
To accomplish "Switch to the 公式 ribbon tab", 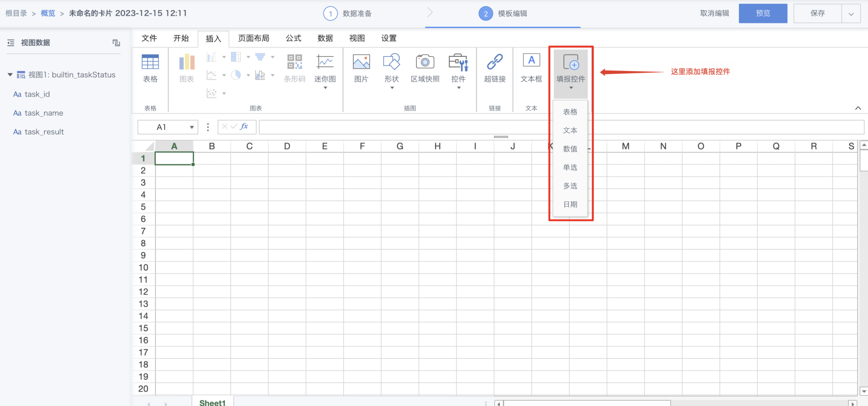I will [294, 38].
